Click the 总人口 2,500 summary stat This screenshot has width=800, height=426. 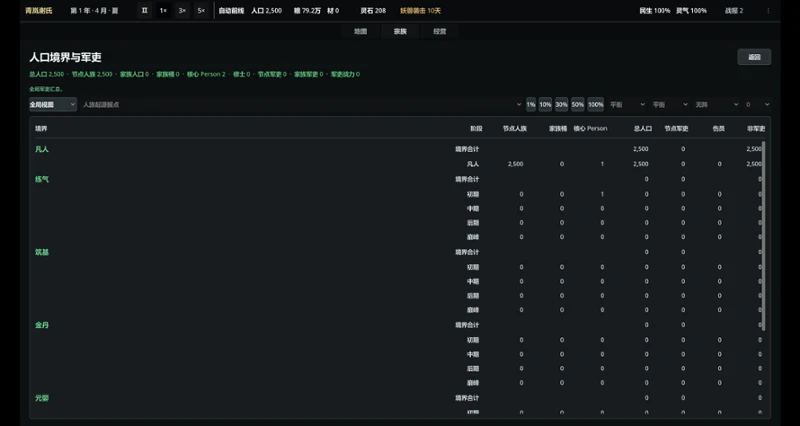coord(46,74)
